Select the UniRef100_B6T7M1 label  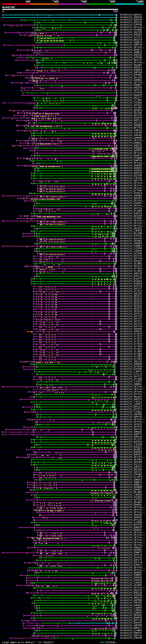[x=131, y=128]
